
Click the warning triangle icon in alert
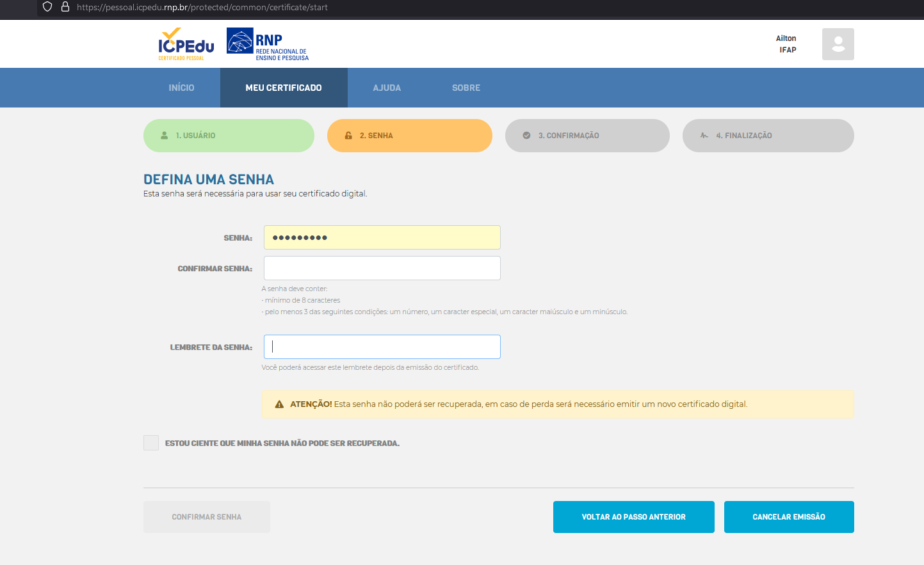(279, 404)
